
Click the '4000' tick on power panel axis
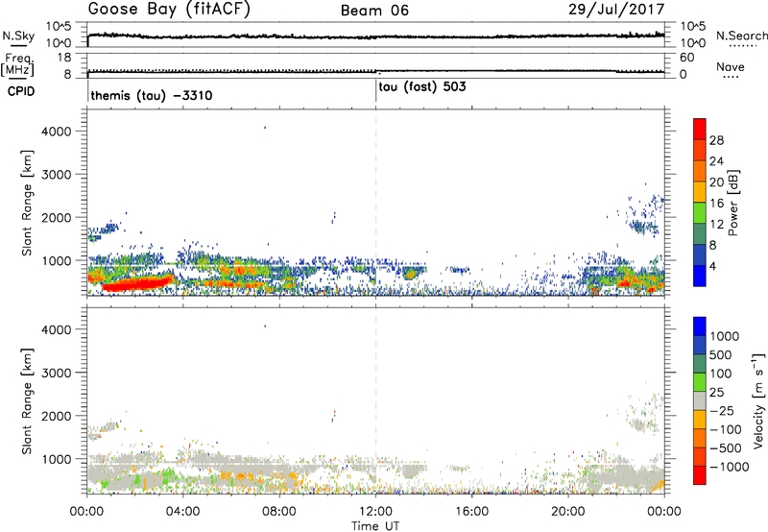57,132
